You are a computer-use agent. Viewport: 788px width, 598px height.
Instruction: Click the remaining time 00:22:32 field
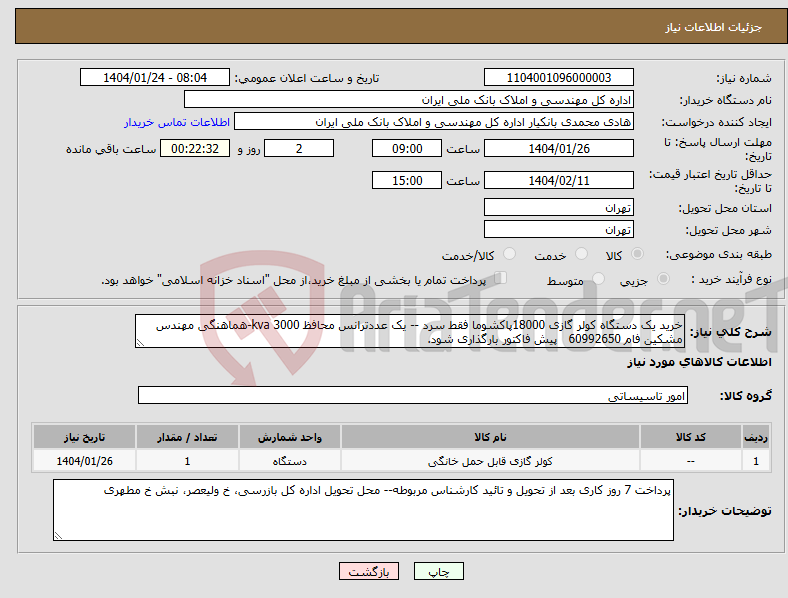pyautogui.click(x=195, y=149)
